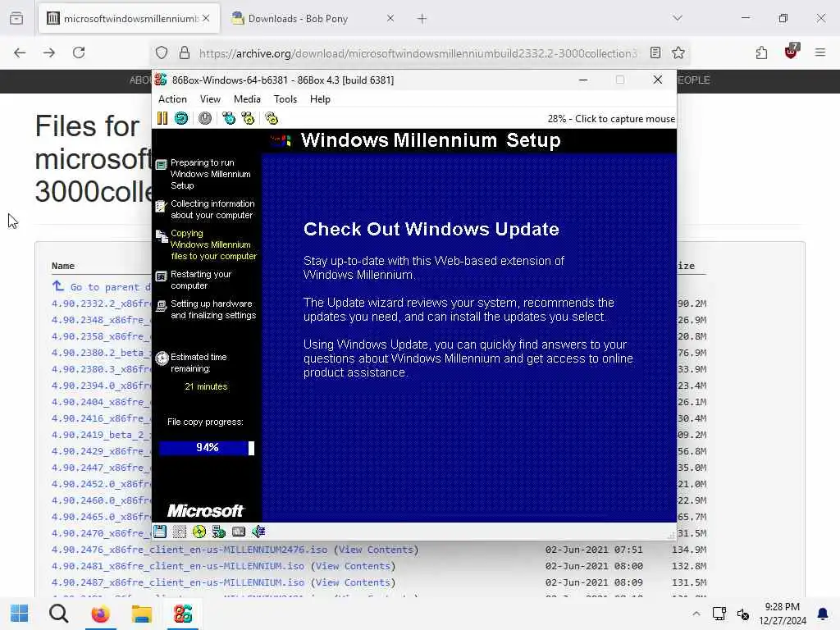Click '21 minutes' estimated time text
This screenshot has height=630, width=840.
click(x=206, y=387)
